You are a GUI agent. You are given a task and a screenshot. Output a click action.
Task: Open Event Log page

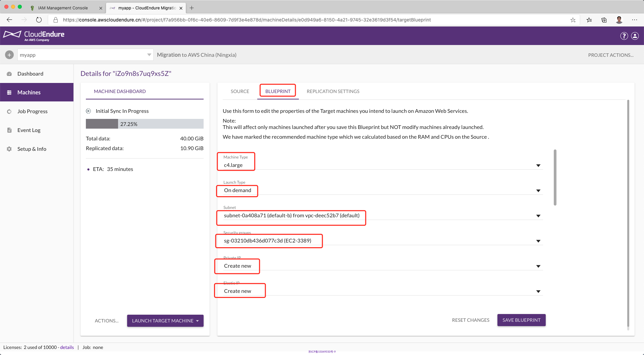[29, 130]
